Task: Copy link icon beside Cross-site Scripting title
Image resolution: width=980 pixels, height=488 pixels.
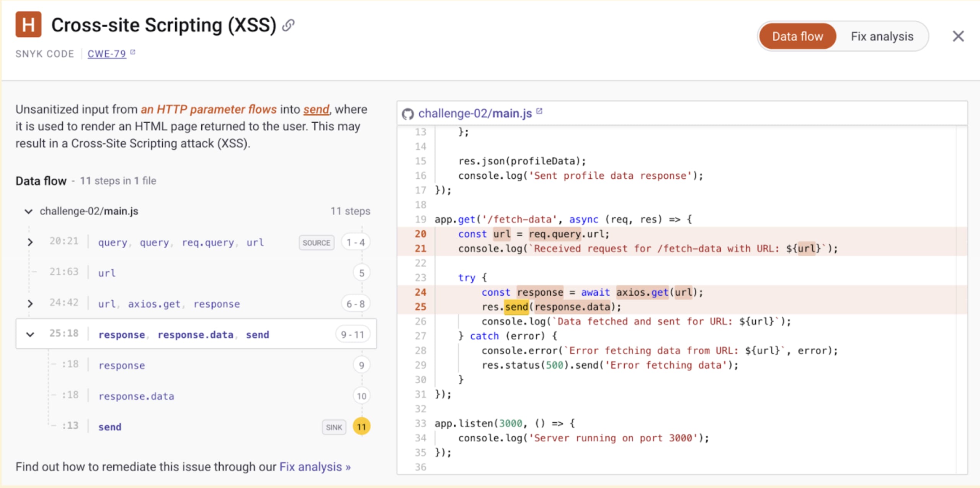Action: (x=288, y=26)
